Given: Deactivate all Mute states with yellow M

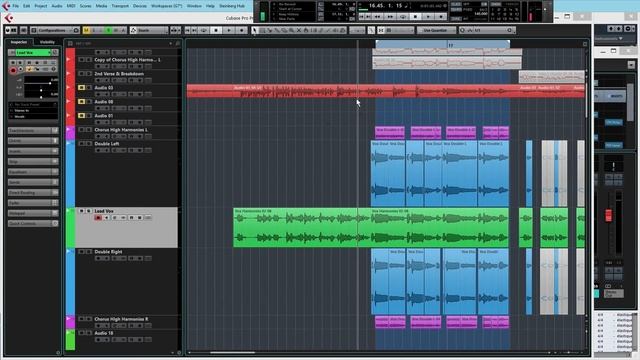Looking at the screenshot, I should point(86,30).
